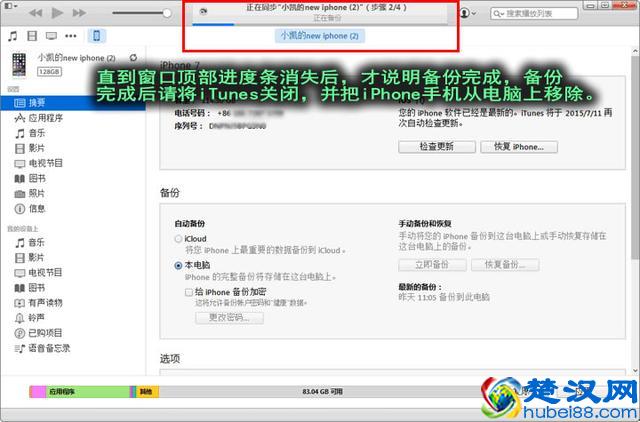Click the 小凯的new iphone (2) tab pill
Screen dimensions: 640x422
[320, 36]
